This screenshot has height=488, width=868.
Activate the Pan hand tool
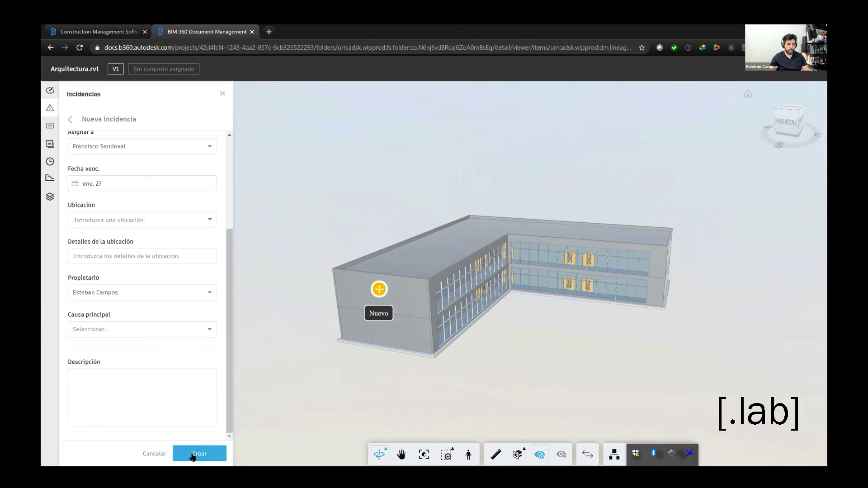[x=401, y=454]
